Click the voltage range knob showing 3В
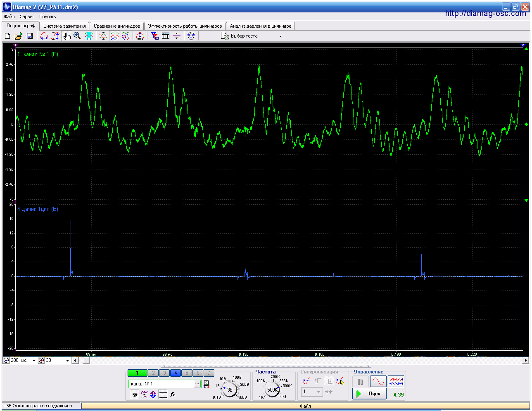Screen dimensions: 532x411 [x=230, y=389]
